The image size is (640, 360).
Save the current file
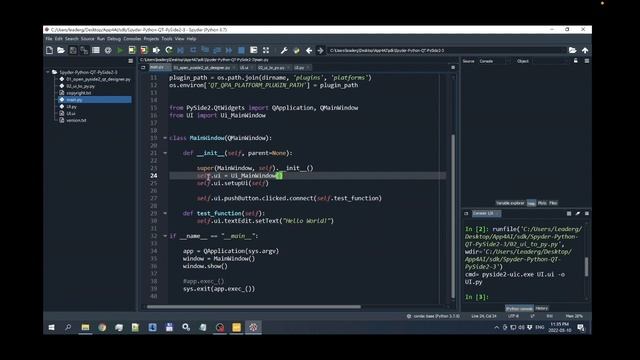tap(73, 50)
